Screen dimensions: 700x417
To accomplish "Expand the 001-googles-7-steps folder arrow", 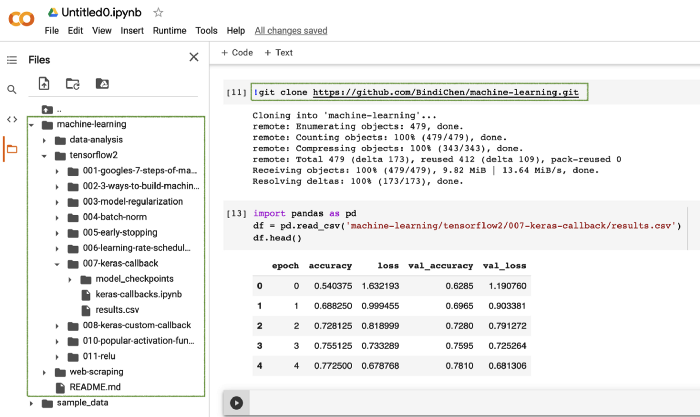I will (57, 171).
